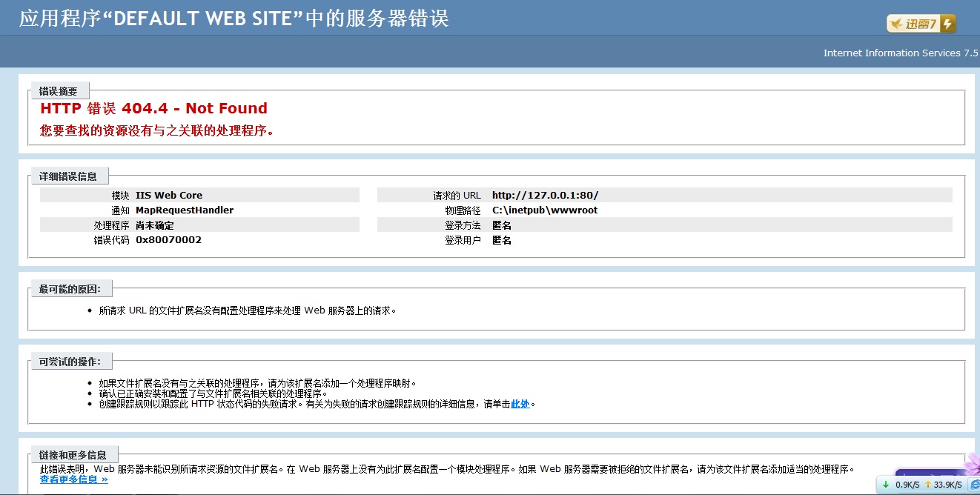Click the 错误摘要 section label

click(x=58, y=92)
